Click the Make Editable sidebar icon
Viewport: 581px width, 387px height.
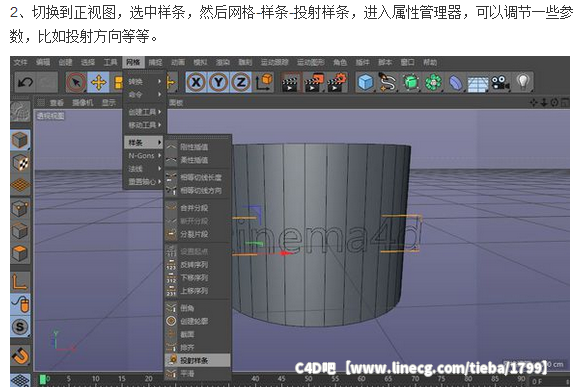pyautogui.click(x=20, y=112)
